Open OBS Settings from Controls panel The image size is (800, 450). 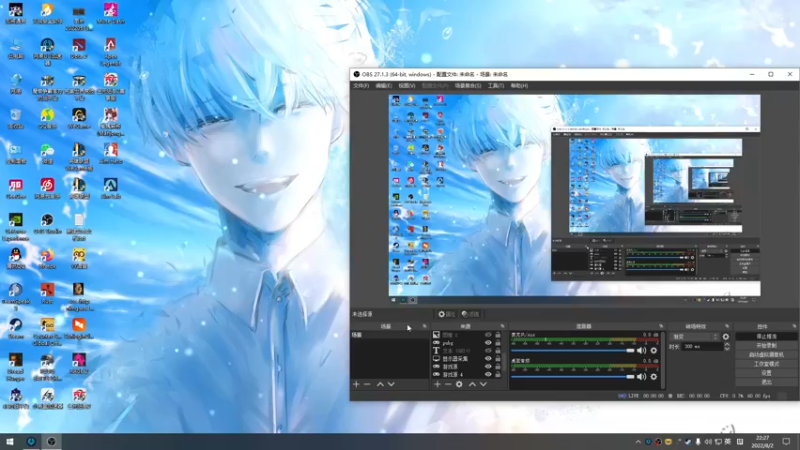click(x=766, y=373)
